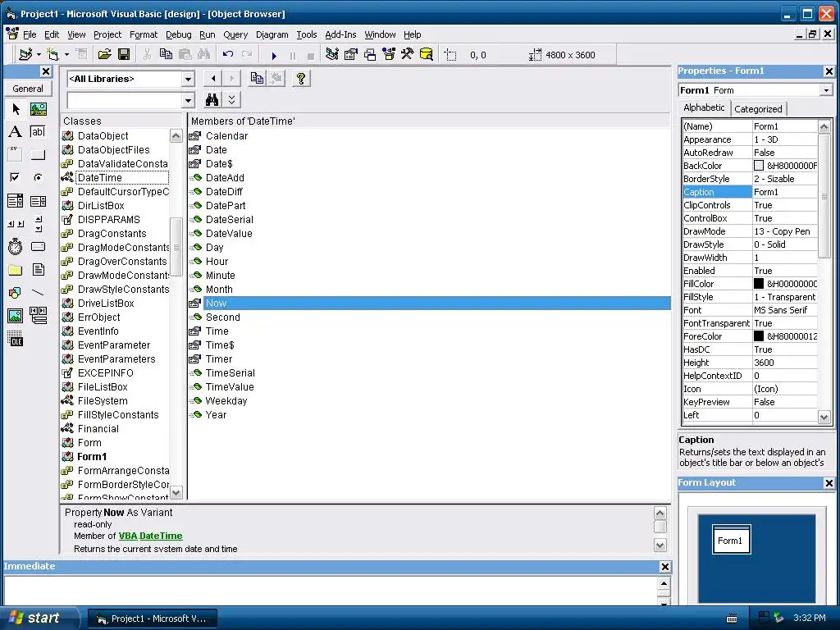Open the File menu

(x=30, y=34)
